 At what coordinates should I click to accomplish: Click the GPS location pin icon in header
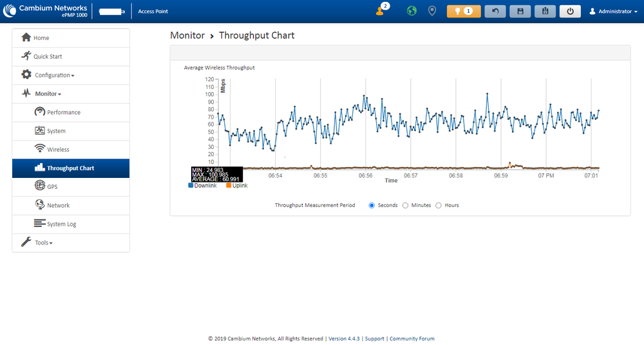(x=431, y=11)
